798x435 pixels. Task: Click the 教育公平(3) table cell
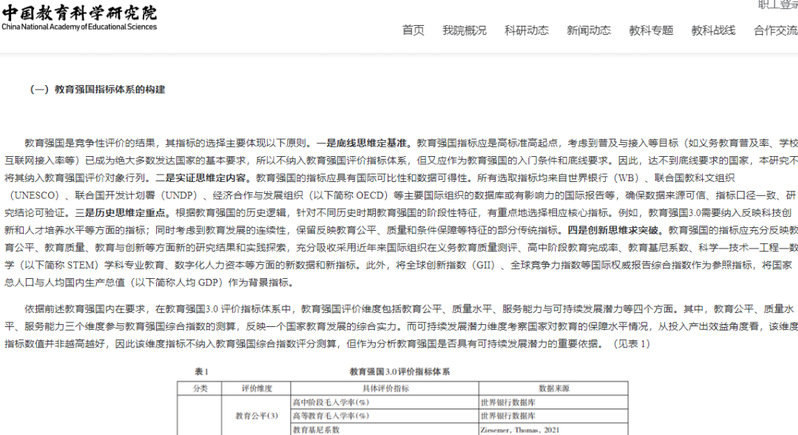pos(256,416)
